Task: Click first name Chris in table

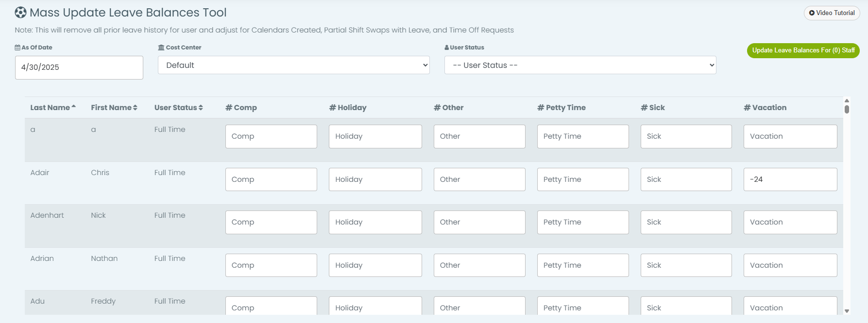Action: (100, 173)
